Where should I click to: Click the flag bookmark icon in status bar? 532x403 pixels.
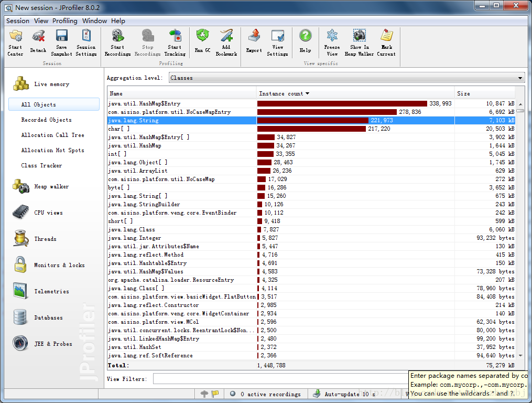(215, 394)
